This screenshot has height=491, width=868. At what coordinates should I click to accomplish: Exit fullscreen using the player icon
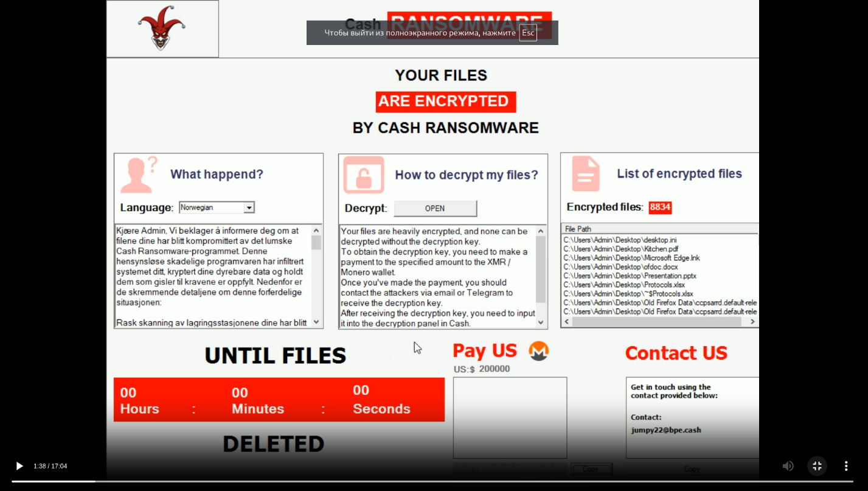817,466
